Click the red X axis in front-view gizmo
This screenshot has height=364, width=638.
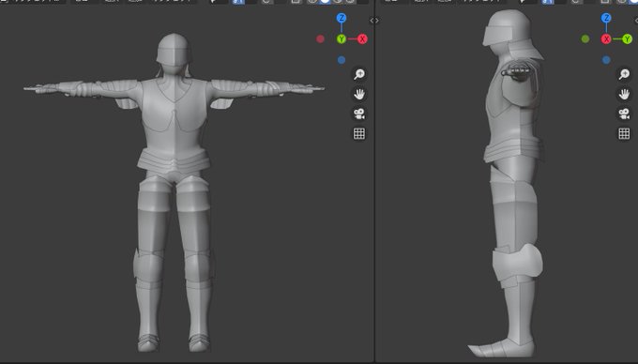pos(362,39)
